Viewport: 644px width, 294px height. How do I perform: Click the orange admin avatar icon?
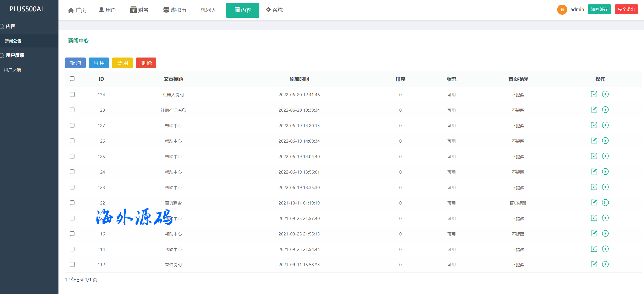(x=562, y=10)
